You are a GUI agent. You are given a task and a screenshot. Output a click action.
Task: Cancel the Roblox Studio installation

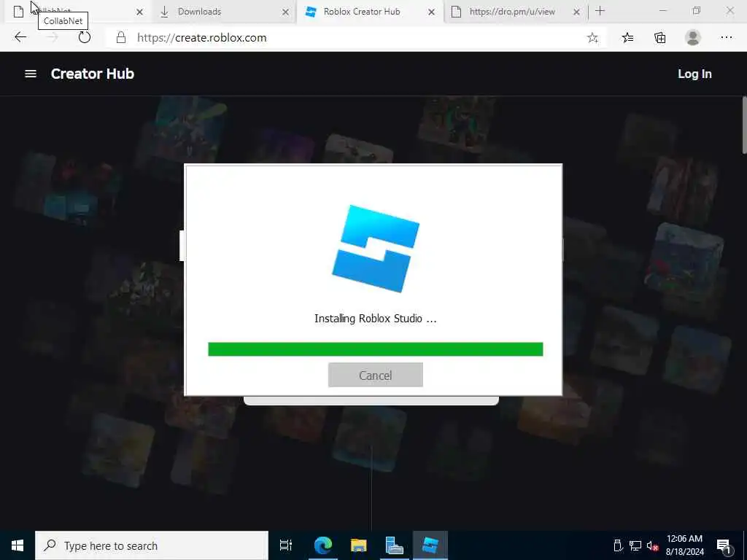tap(376, 376)
